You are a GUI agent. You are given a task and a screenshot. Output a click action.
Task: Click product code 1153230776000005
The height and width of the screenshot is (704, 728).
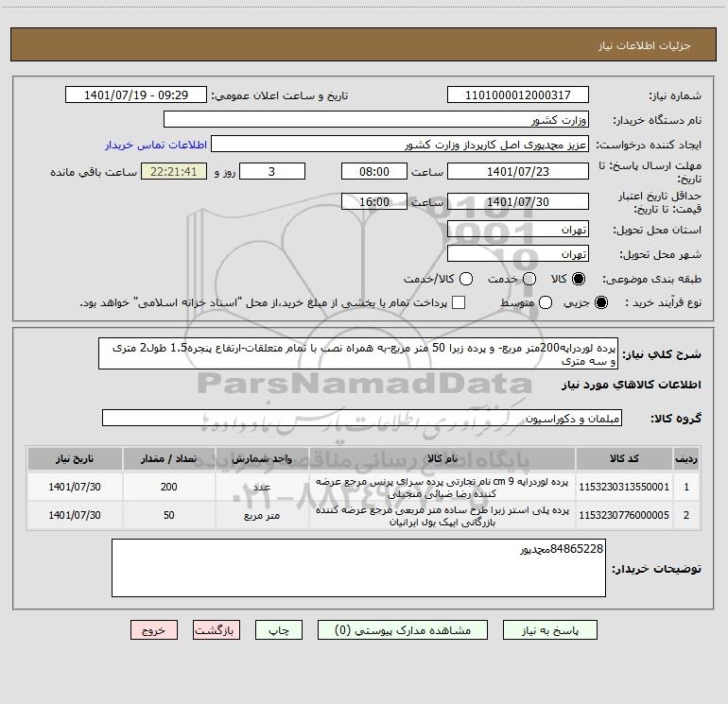(624, 515)
